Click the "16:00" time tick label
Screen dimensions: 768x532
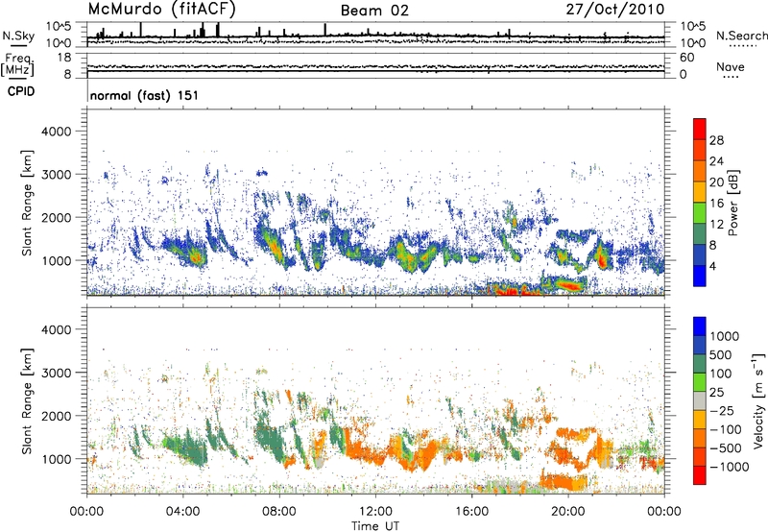[x=471, y=512]
